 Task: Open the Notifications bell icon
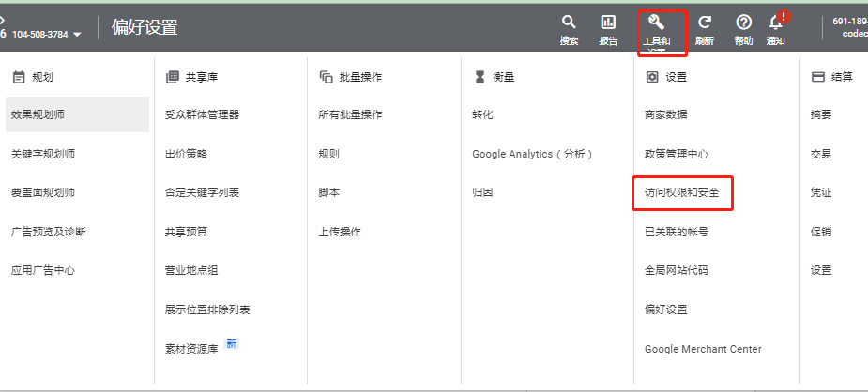776,23
